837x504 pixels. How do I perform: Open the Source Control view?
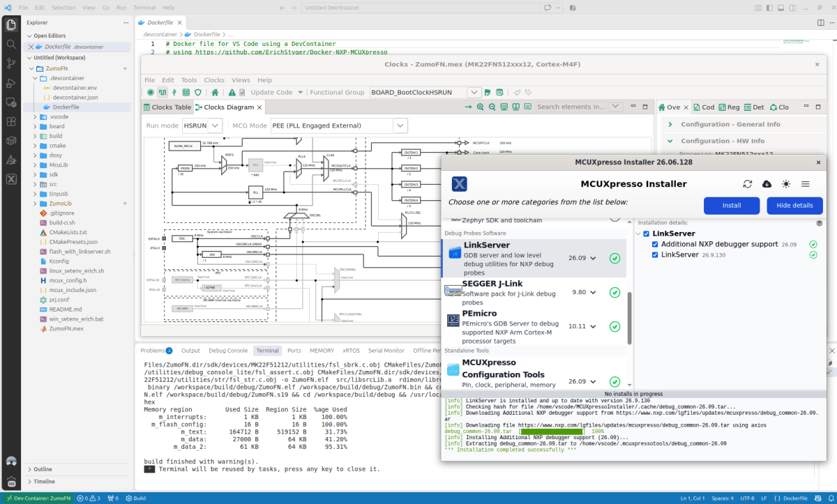11,63
